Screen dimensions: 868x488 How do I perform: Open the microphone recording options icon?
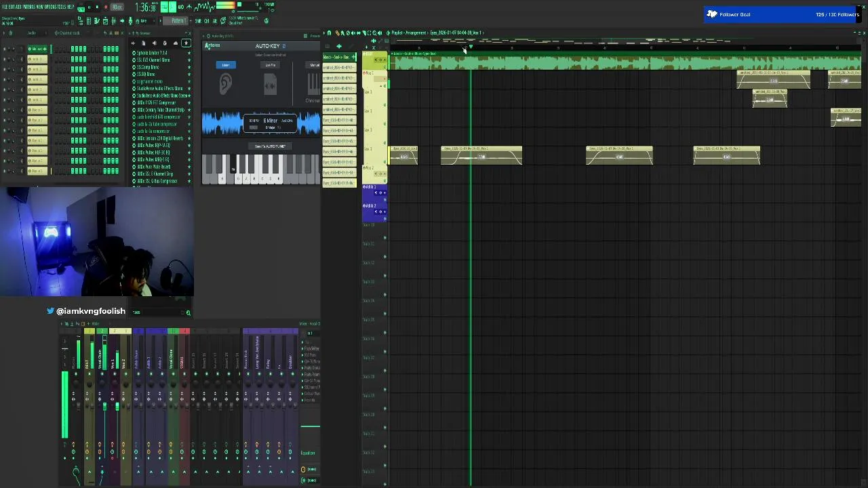pos(130,21)
